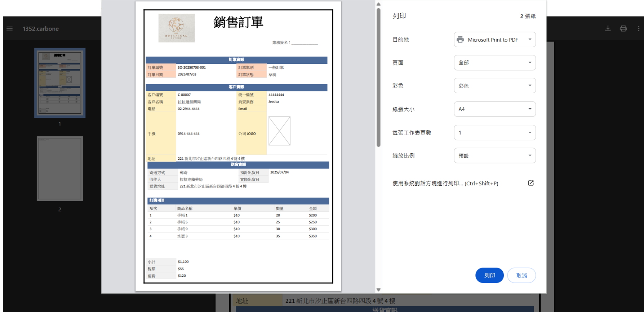Image resolution: width=644 pixels, height=312 pixels.
Task: Click the download icon in PDF toolbar
Action: (608, 28)
